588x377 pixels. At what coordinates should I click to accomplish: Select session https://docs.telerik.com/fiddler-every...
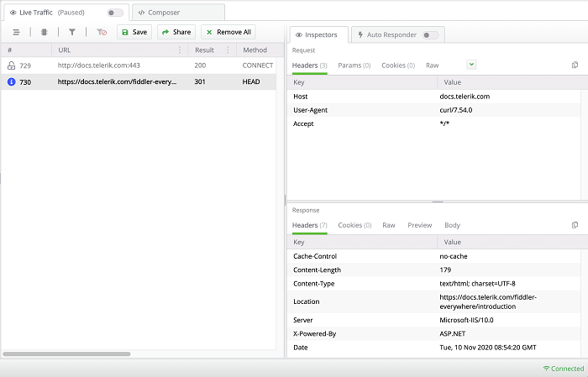[117, 81]
